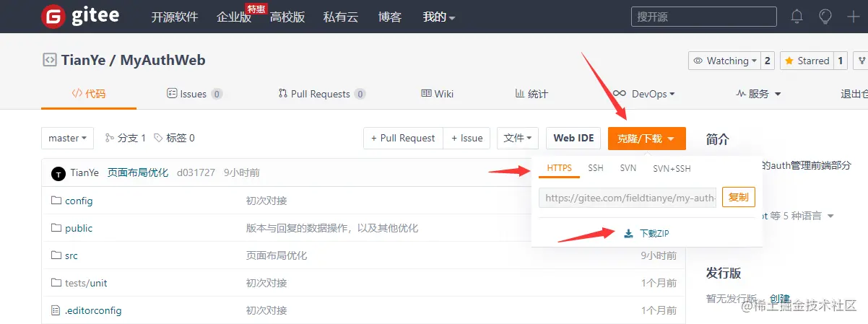Click the download icon next to 下载ZIP
This screenshot has width=868, height=324.
[x=628, y=233]
